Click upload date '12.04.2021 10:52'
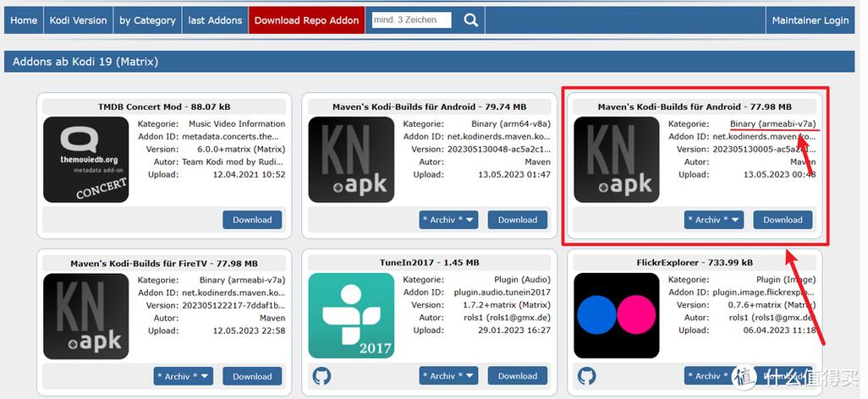This screenshot has width=868, height=399. (x=249, y=174)
